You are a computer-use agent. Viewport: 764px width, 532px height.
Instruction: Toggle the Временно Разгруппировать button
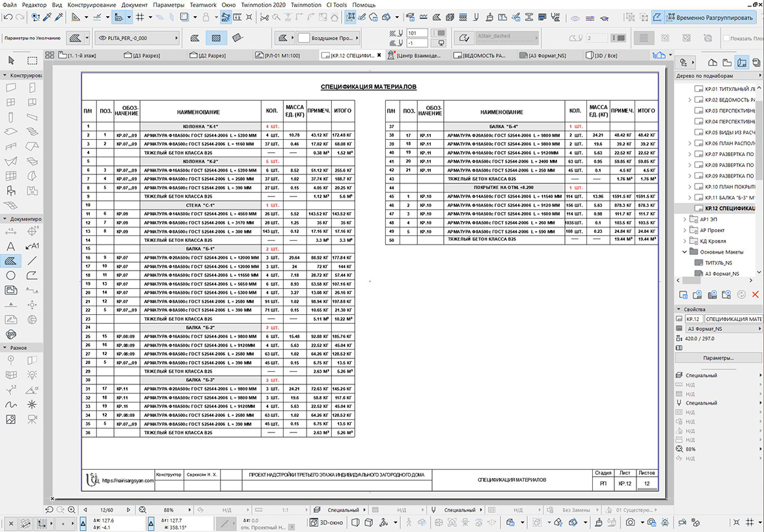click(x=711, y=18)
